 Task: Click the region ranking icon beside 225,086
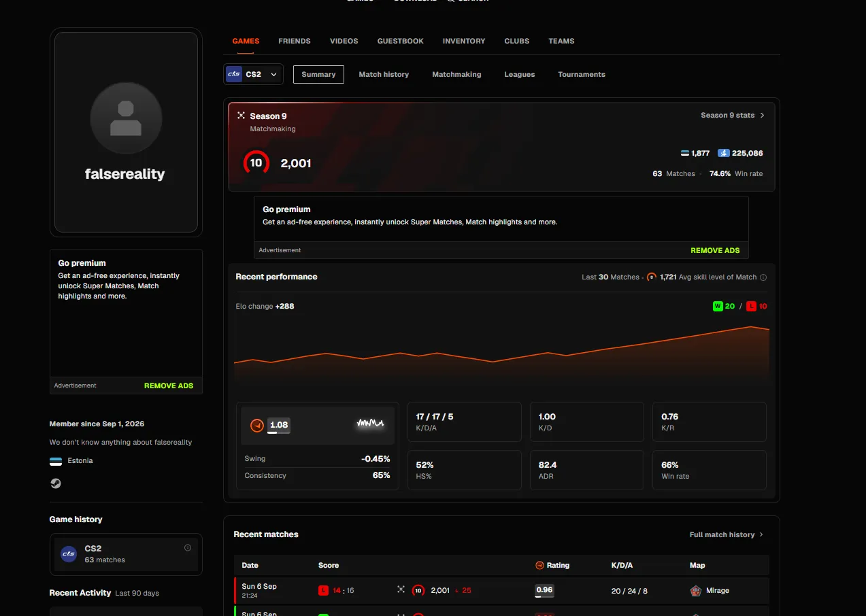coord(724,154)
